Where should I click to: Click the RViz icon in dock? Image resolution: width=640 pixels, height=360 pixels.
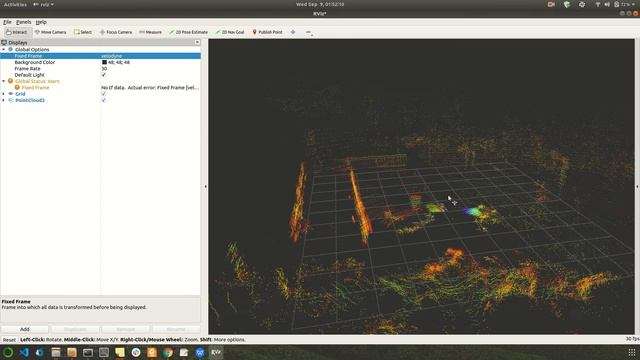pos(216,352)
